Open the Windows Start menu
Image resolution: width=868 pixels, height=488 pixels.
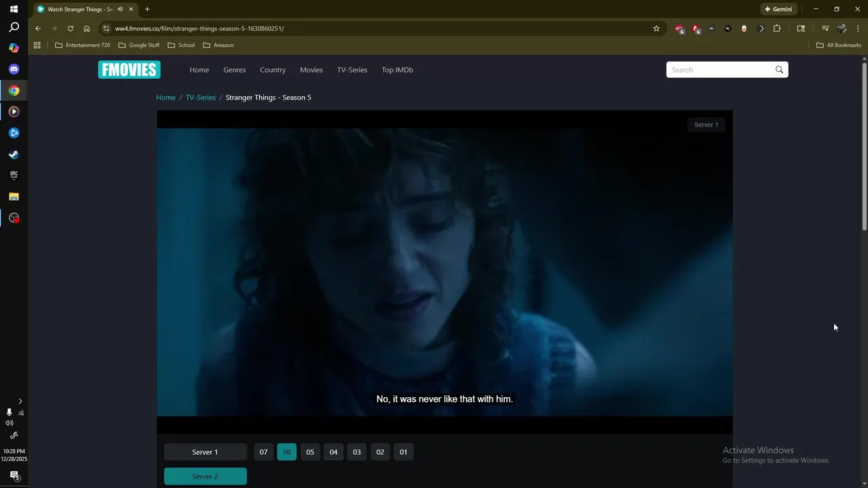point(14,9)
